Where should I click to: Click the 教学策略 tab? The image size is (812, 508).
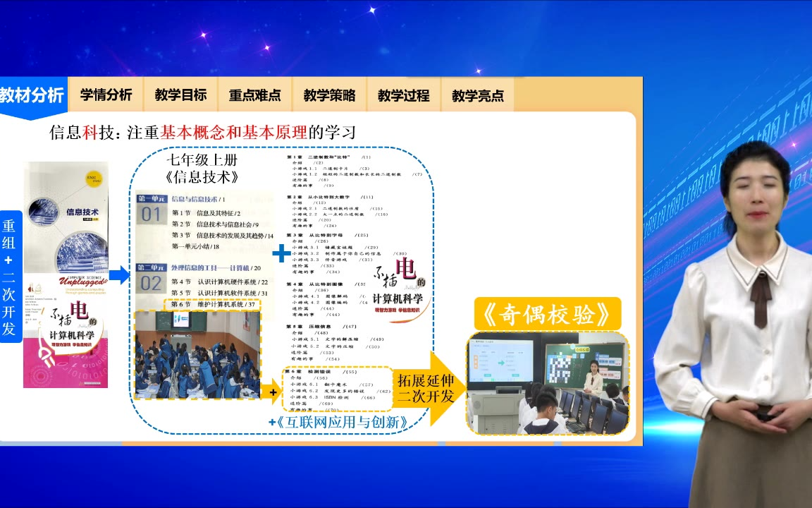coord(329,95)
